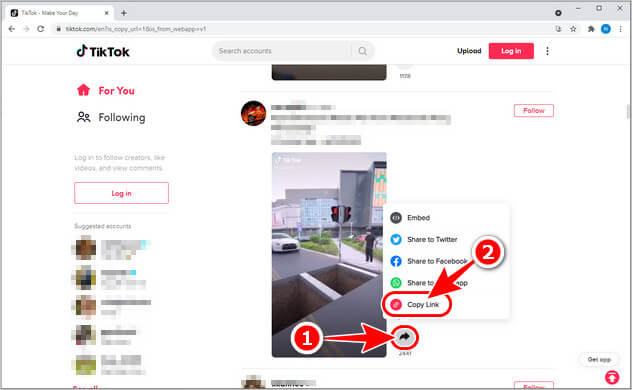Click the For You home icon

tap(83, 90)
